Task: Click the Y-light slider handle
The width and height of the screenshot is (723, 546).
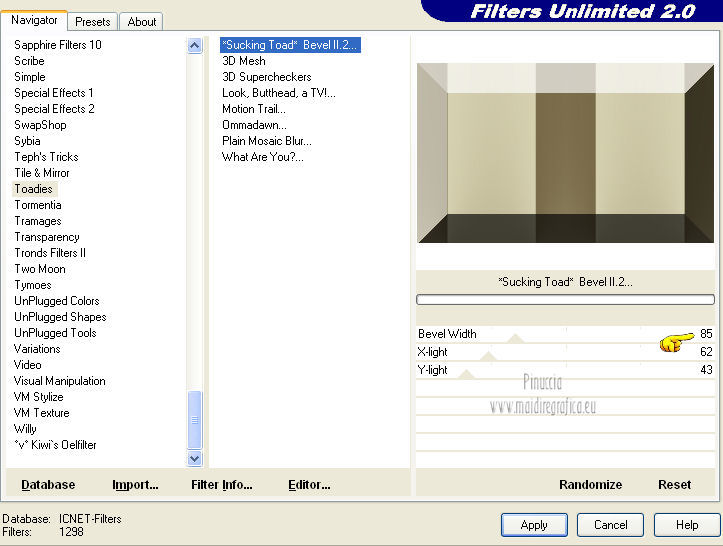Action: coord(466,374)
